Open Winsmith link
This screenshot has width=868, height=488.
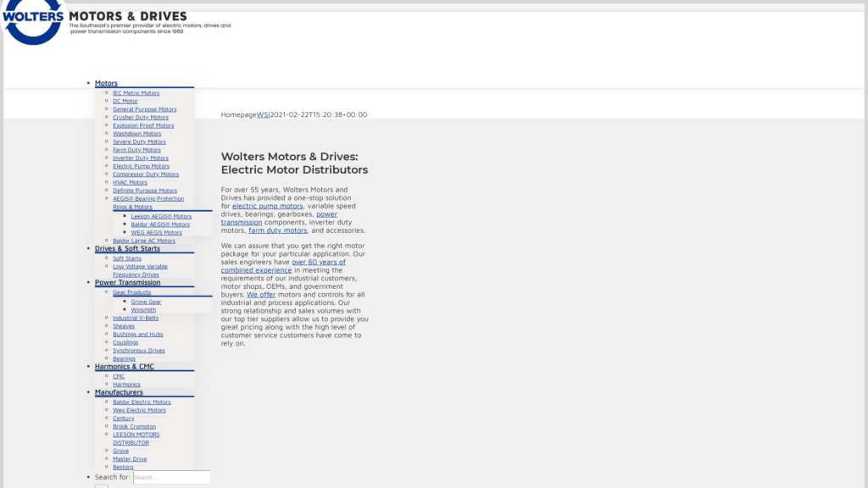143,310
